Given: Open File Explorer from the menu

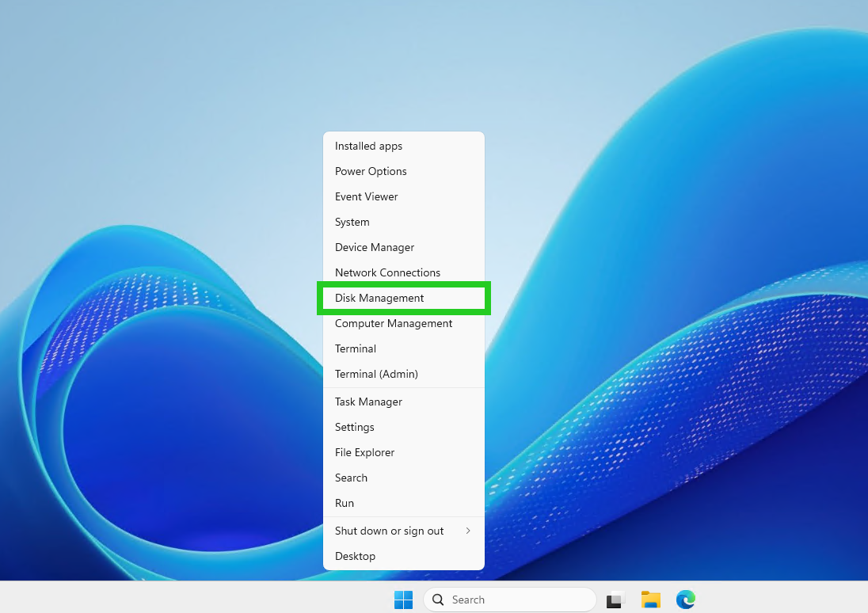Looking at the screenshot, I should (364, 452).
